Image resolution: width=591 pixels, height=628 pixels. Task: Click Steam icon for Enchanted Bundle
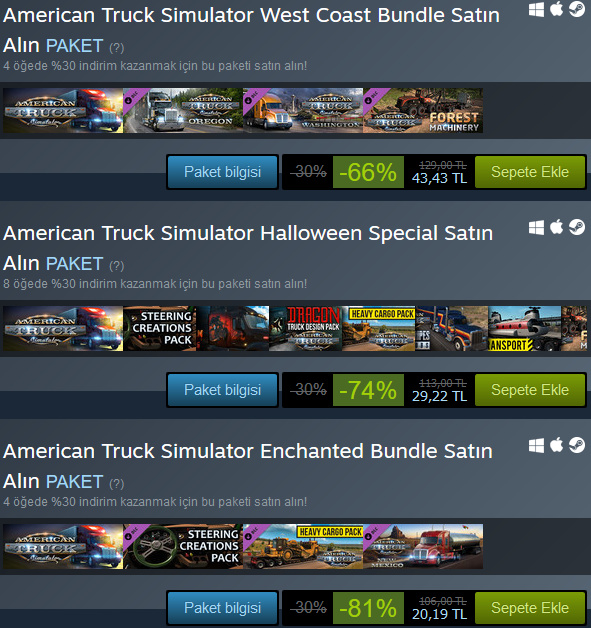pos(577,445)
